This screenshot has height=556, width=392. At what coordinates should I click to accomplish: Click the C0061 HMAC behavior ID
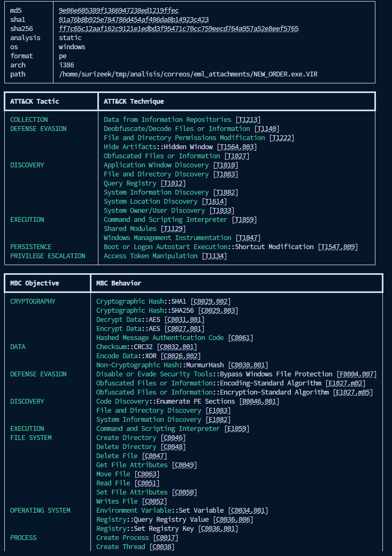(x=241, y=337)
